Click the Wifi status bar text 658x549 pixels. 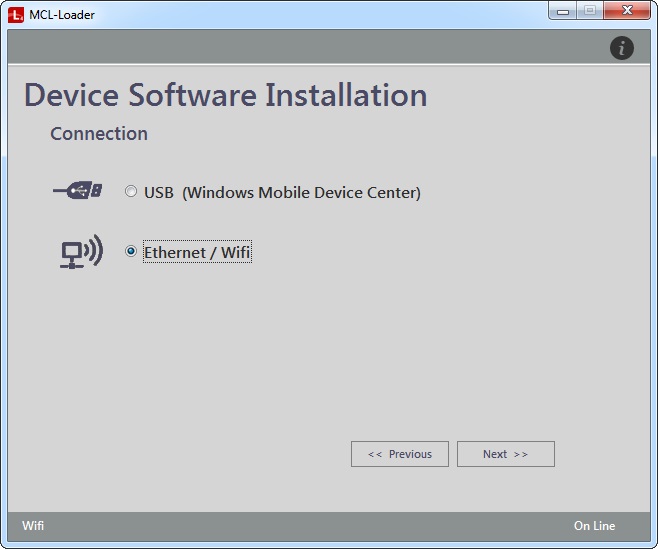point(33,525)
